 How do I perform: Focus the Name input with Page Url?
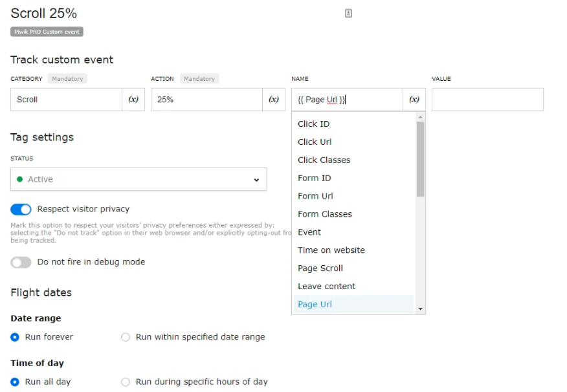click(347, 100)
